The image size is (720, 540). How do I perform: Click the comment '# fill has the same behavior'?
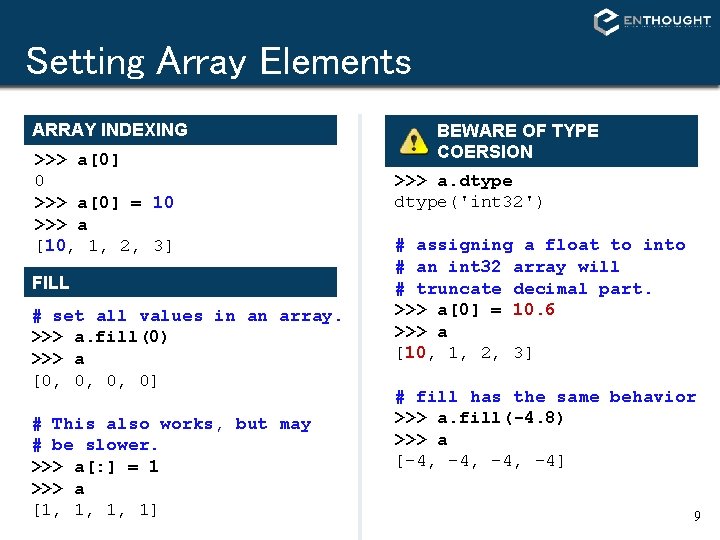(546, 397)
